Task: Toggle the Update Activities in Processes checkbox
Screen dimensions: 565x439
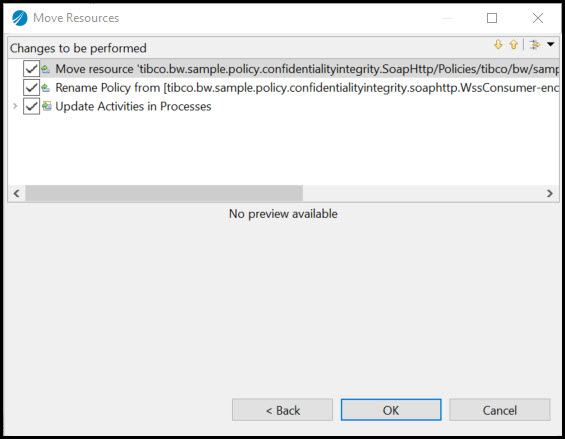Action: tap(31, 106)
